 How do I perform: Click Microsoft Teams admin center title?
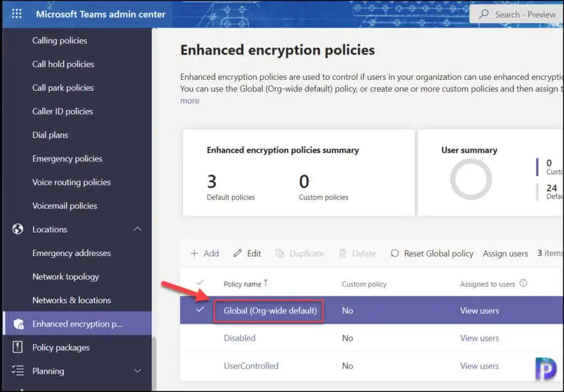click(101, 14)
